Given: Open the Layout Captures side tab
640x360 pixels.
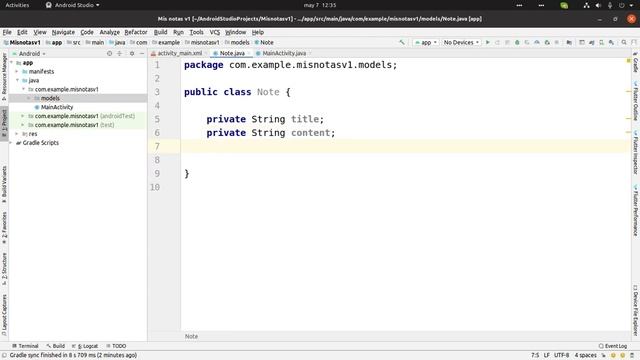Looking at the screenshot, I should [x=4, y=315].
